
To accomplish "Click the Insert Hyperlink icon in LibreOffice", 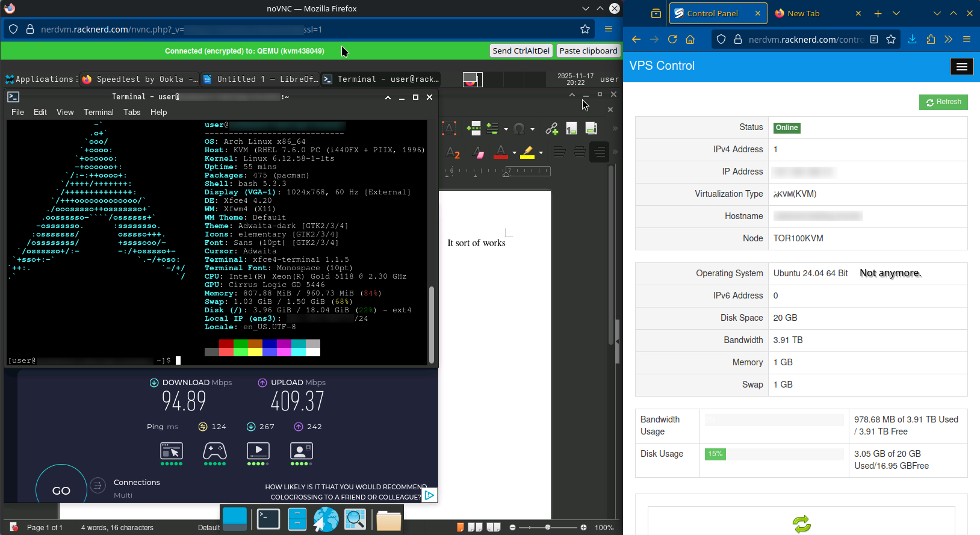I will coord(551,128).
